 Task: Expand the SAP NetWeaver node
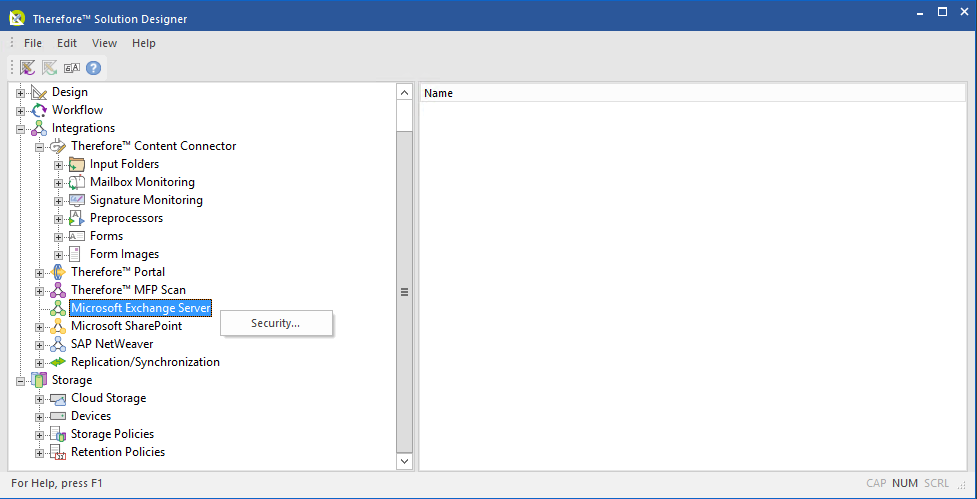pos(39,345)
